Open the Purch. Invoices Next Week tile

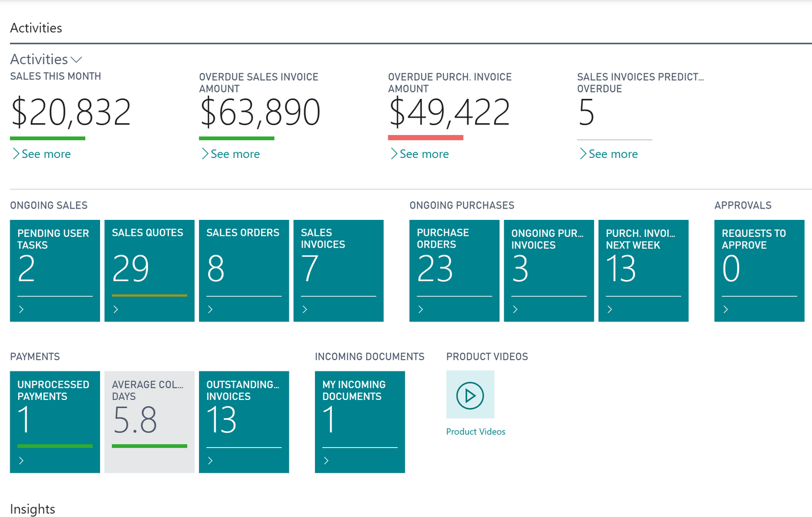[644, 270]
